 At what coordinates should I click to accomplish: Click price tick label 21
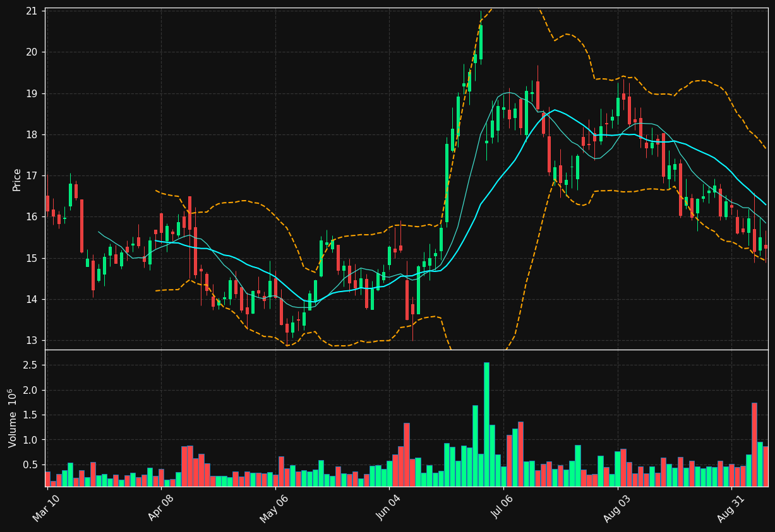pyautogui.click(x=32, y=11)
